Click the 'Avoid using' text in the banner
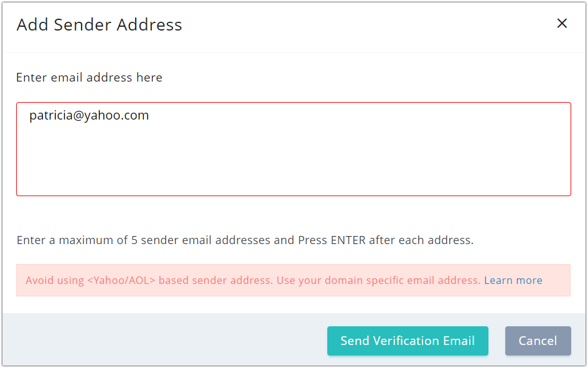Viewport: 588px width, 368px height. tap(54, 280)
